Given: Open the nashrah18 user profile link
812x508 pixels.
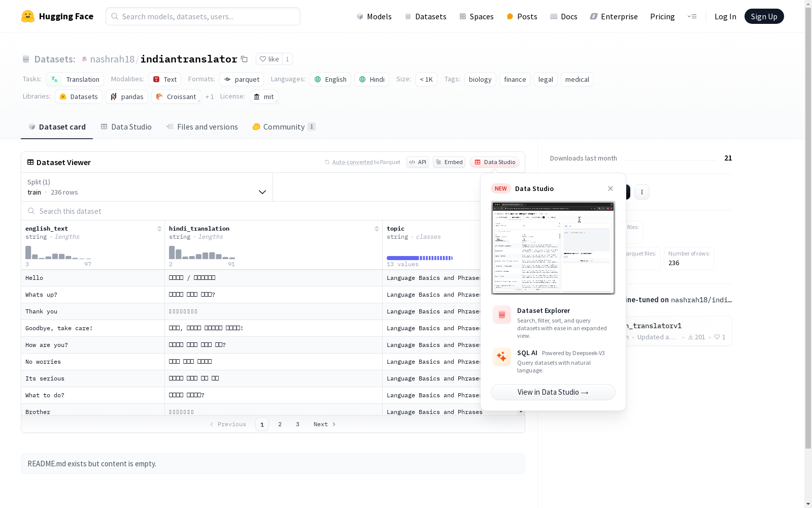Looking at the screenshot, I should pos(112,59).
